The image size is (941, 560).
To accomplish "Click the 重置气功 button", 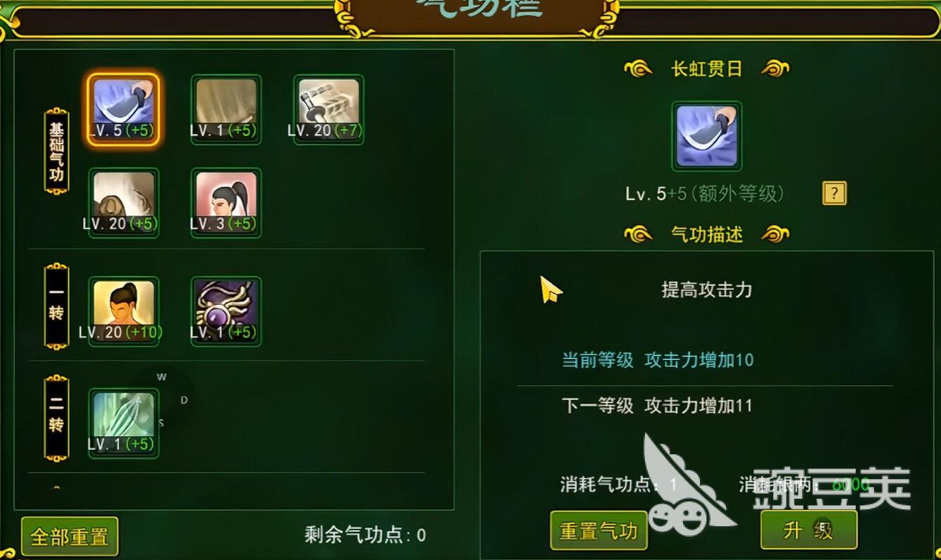I will pos(598,530).
